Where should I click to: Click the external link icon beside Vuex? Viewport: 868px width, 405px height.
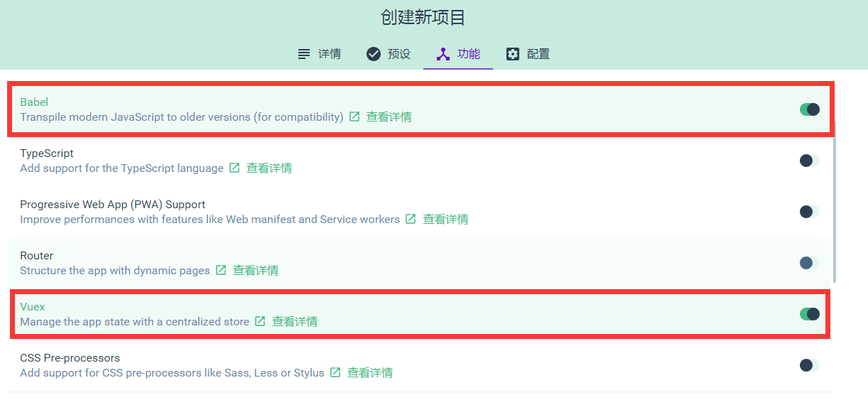[260, 321]
